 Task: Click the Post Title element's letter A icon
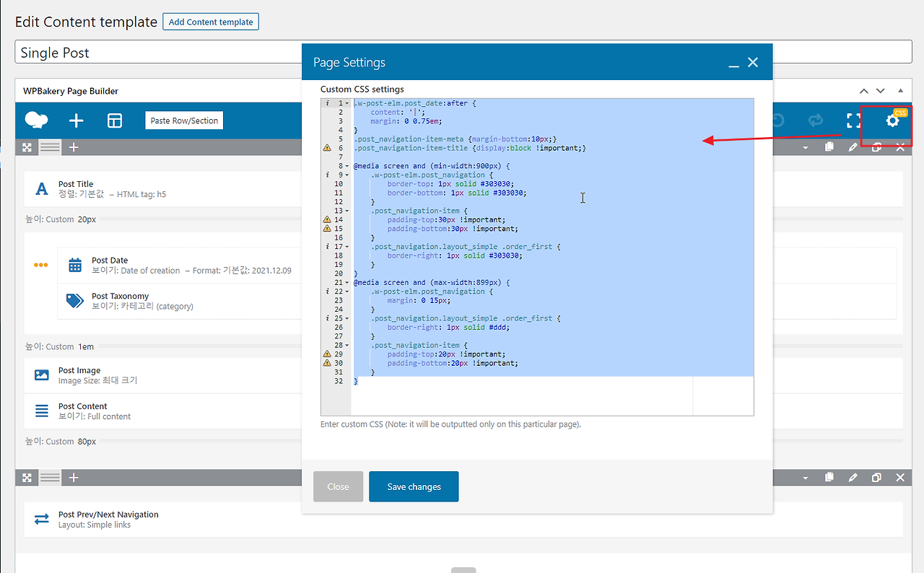click(x=42, y=189)
